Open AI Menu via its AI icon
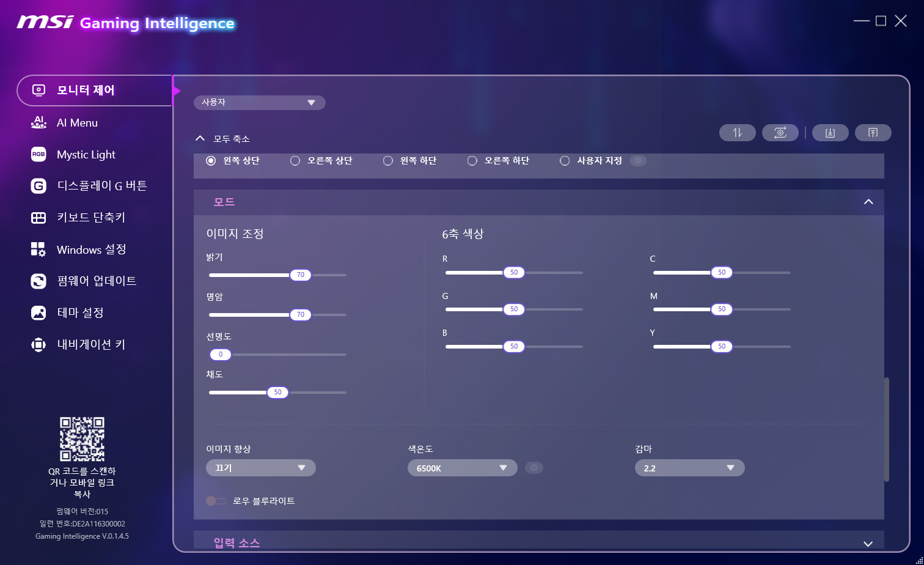The image size is (924, 565). tap(38, 122)
